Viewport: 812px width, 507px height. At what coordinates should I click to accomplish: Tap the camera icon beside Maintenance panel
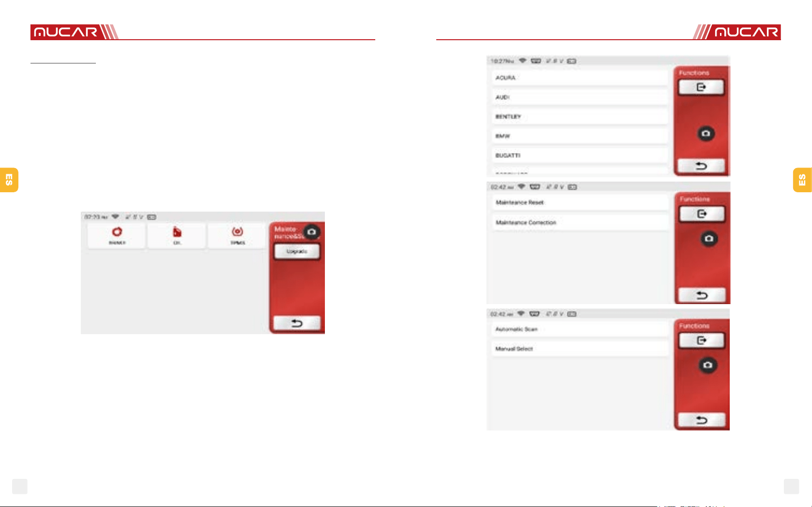(312, 232)
